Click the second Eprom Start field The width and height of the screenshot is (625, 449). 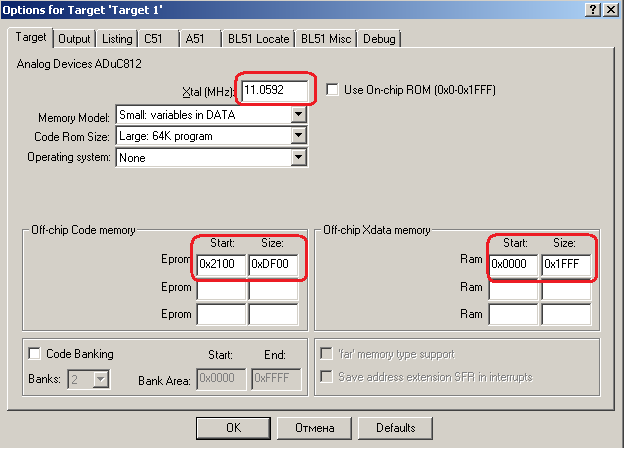click(221, 290)
